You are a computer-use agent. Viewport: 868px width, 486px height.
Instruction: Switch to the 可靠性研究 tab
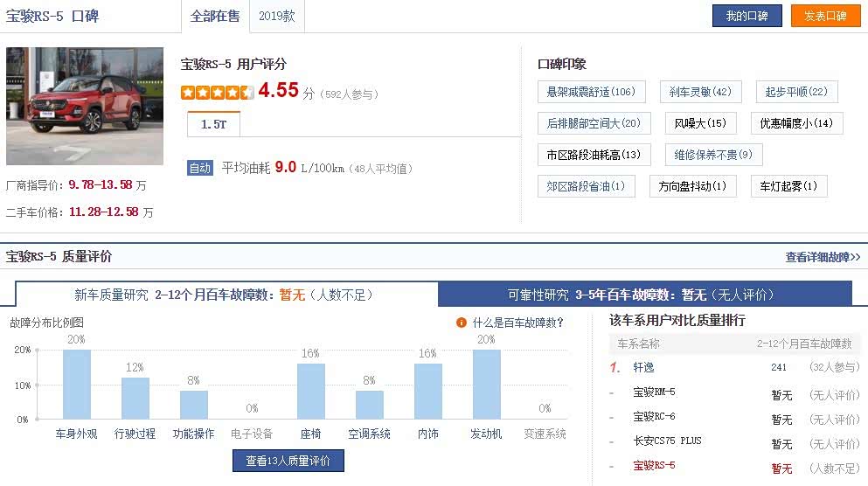645,295
